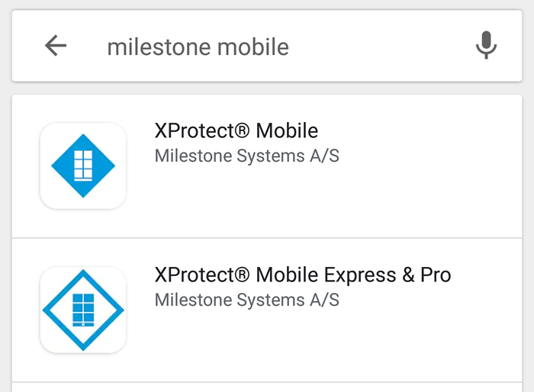This screenshot has width=534, height=392.
Task: Select the "XProtect® Mobile Express & Pro" title
Action: (x=302, y=275)
